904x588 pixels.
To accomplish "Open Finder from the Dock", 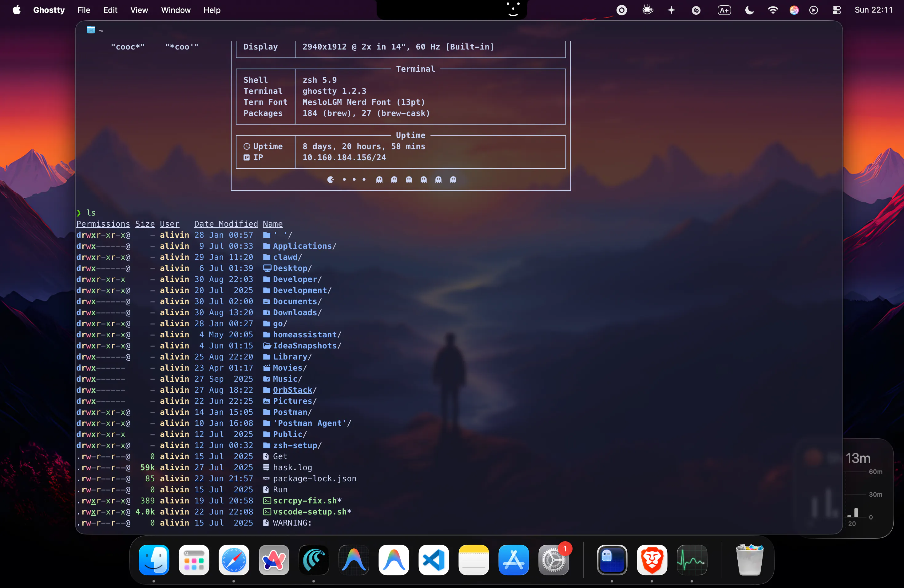I will 154,560.
